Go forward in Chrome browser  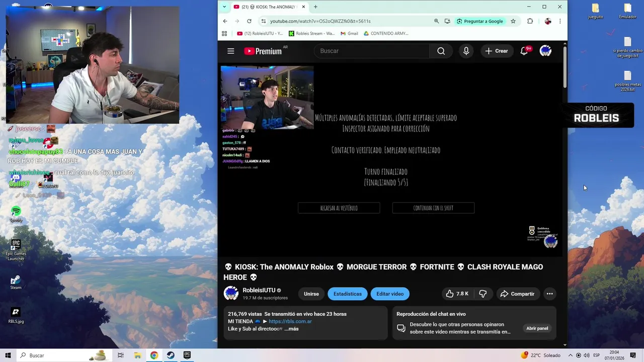237,21
